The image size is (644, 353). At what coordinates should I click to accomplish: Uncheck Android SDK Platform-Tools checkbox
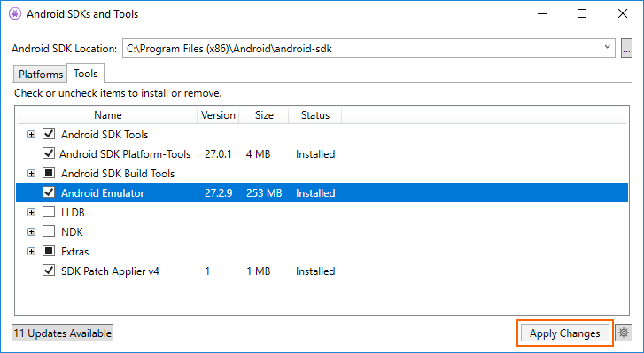click(x=49, y=153)
